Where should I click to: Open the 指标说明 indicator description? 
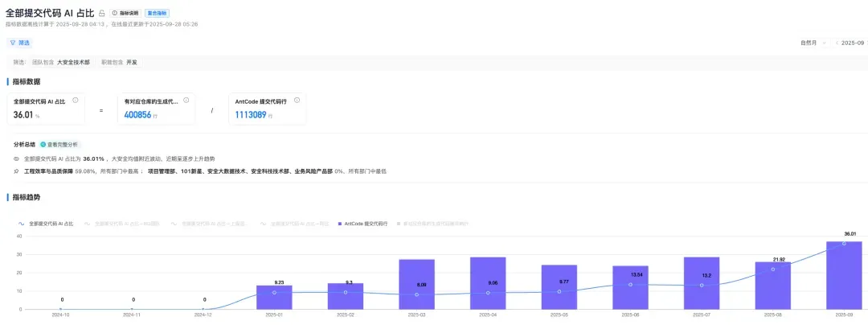(x=125, y=13)
